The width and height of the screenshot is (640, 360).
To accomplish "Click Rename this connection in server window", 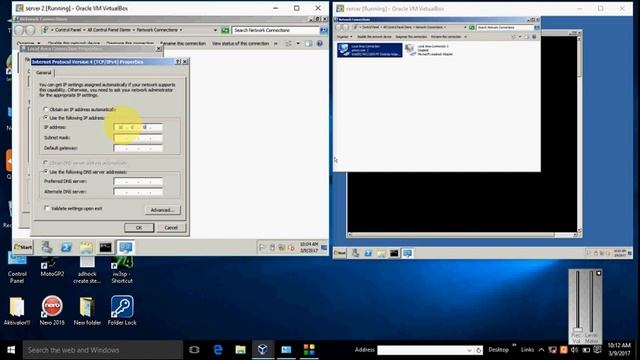I will 446,37.
